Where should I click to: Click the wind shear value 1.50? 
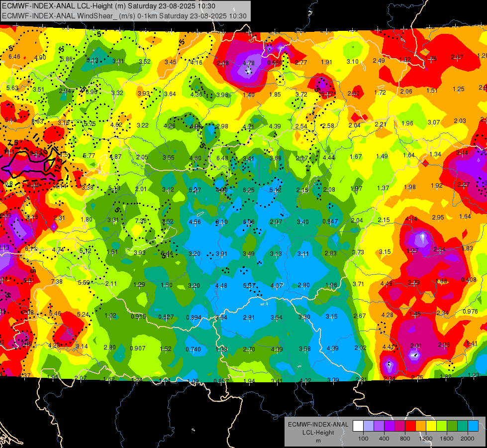167,285
